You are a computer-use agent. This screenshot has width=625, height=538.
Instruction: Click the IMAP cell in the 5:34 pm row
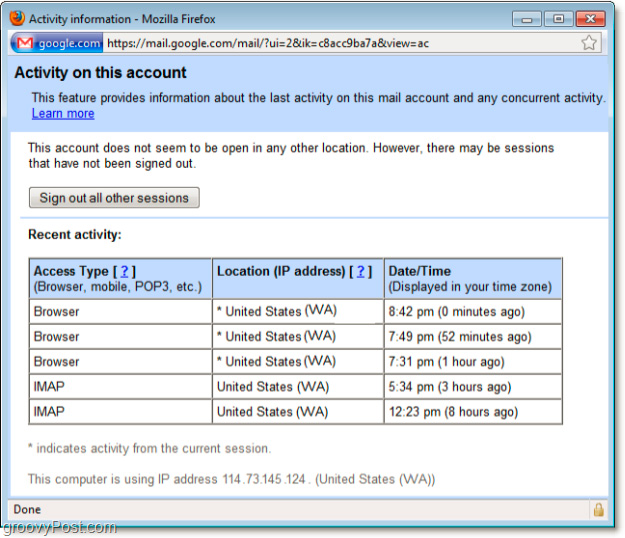coord(120,387)
